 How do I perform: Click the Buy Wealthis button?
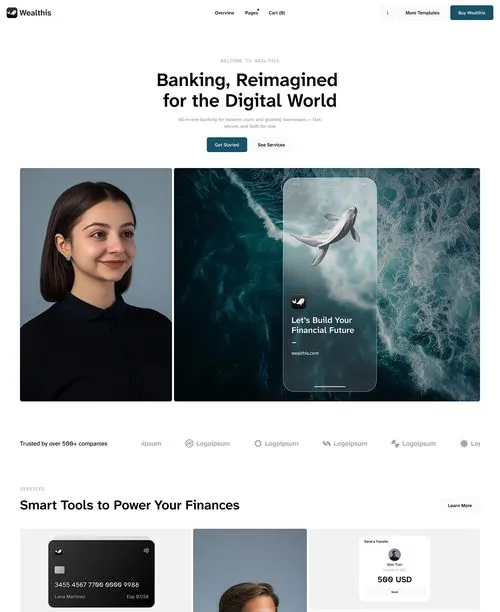472,13
